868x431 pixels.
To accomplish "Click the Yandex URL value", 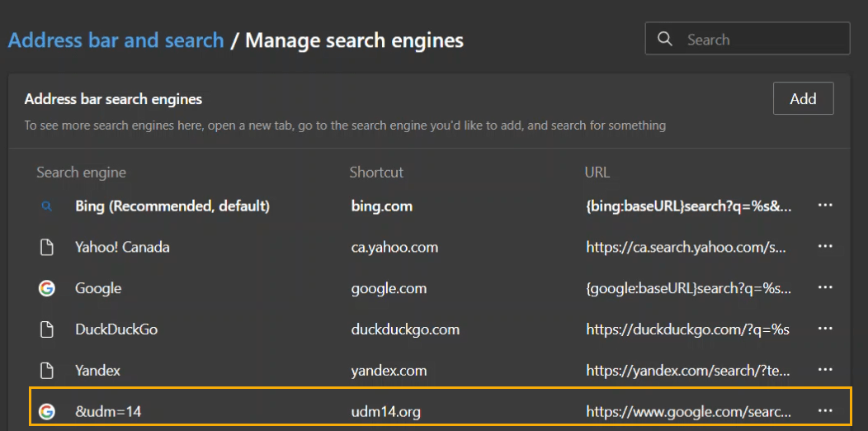I will [687, 370].
